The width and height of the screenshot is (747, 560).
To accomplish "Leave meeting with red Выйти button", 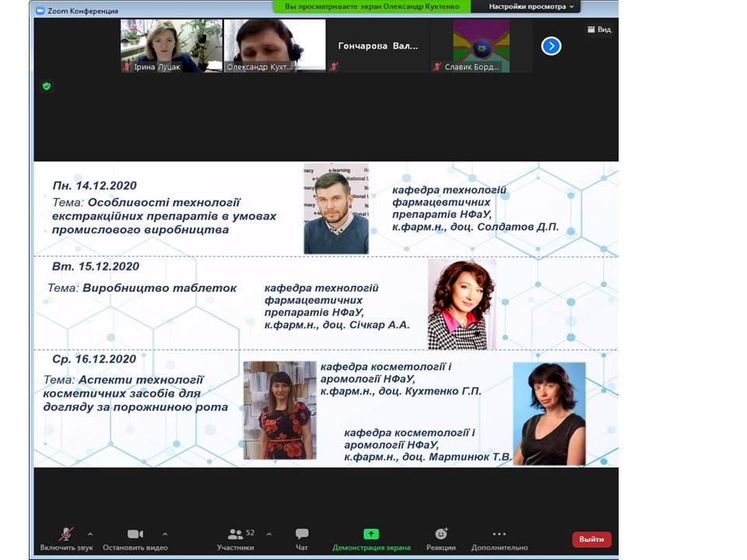I will point(591,539).
